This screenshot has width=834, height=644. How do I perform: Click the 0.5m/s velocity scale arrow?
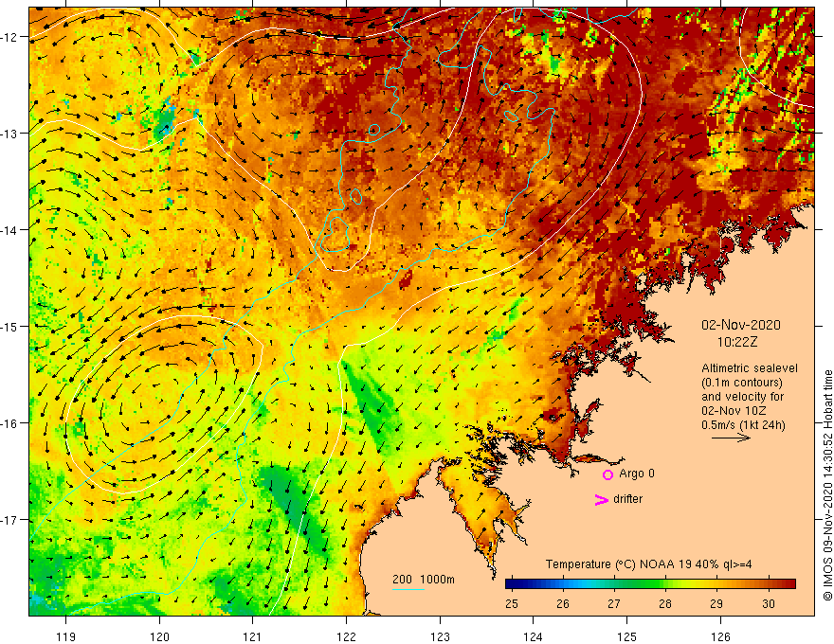tap(731, 438)
